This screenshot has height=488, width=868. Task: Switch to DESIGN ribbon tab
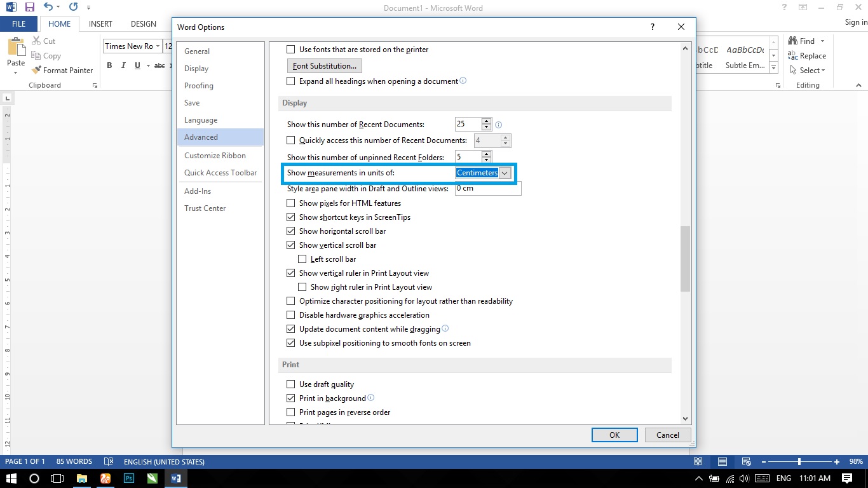point(144,24)
